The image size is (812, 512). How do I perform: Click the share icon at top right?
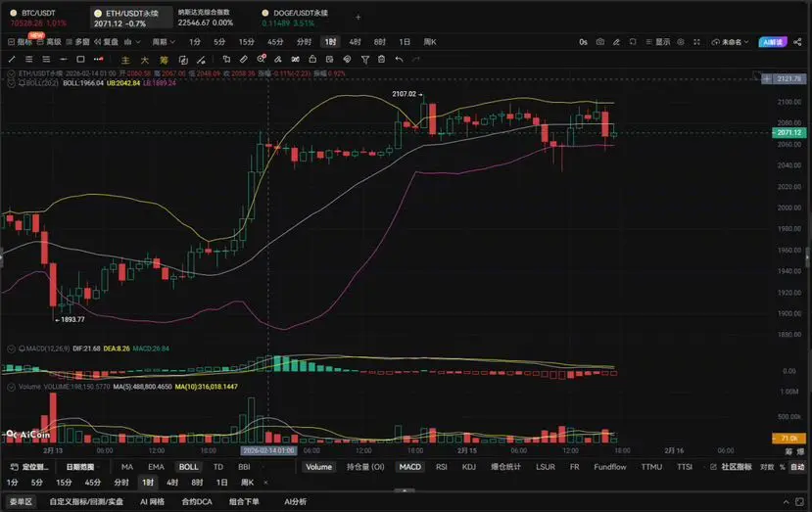point(797,42)
